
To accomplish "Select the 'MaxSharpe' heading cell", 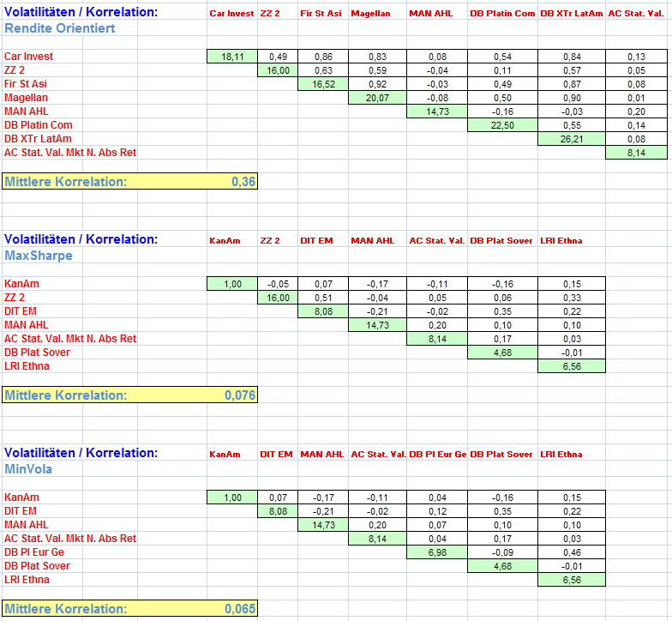I will coord(38,256).
